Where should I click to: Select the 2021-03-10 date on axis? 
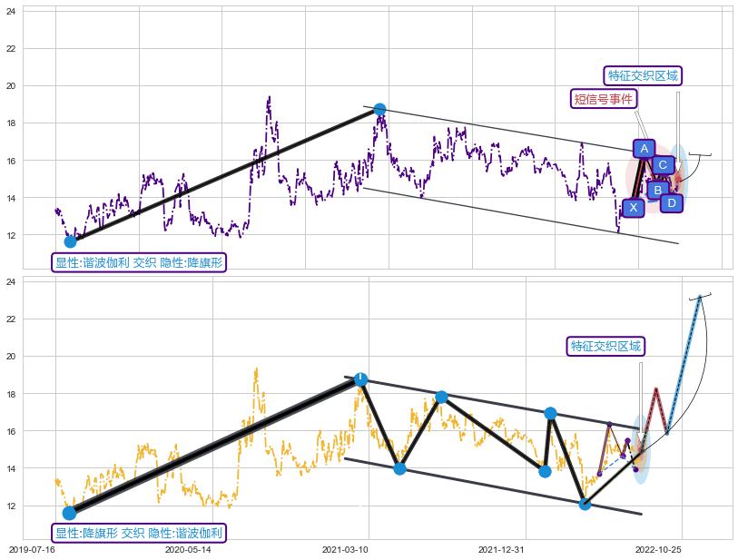pyautogui.click(x=345, y=550)
